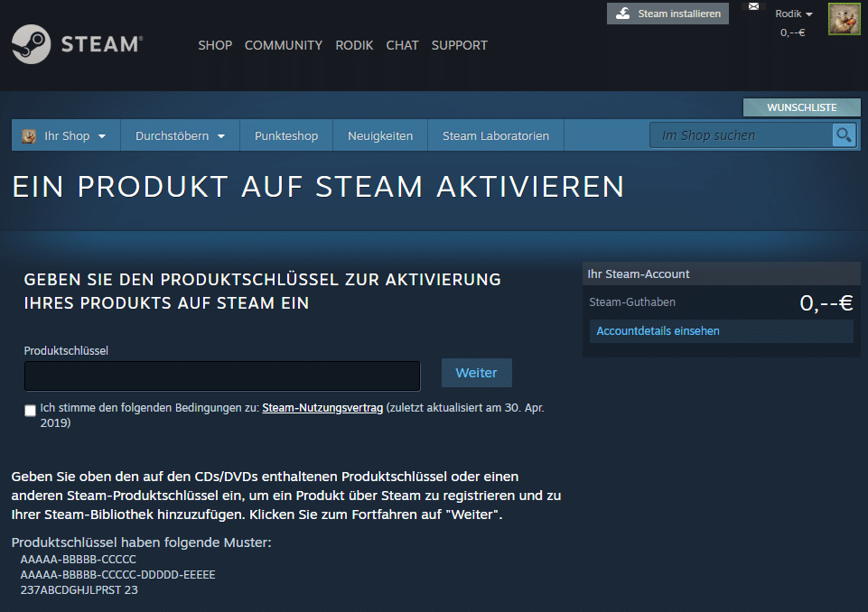Image resolution: width=868 pixels, height=612 pixels.
Task: Open notifications via the envelope icon
Action: pyautogui.click(x=752, y=7)
